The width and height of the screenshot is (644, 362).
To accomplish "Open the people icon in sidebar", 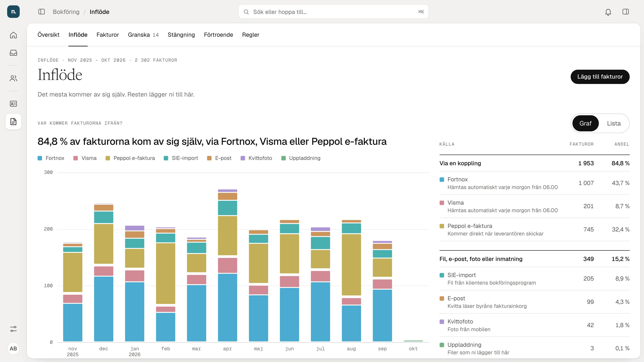I will tap(13, 78).
